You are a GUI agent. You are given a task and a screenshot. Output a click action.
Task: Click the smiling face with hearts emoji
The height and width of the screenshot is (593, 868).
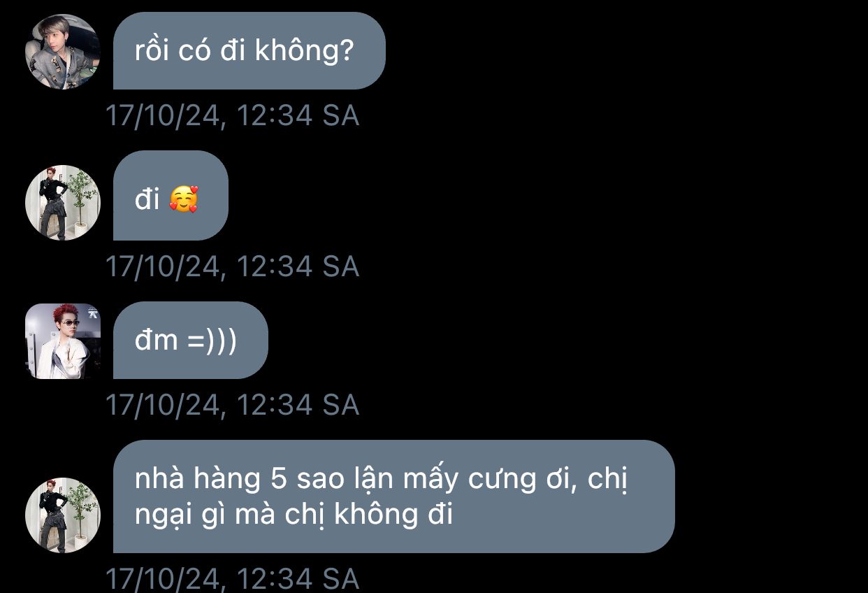(184, 201)
